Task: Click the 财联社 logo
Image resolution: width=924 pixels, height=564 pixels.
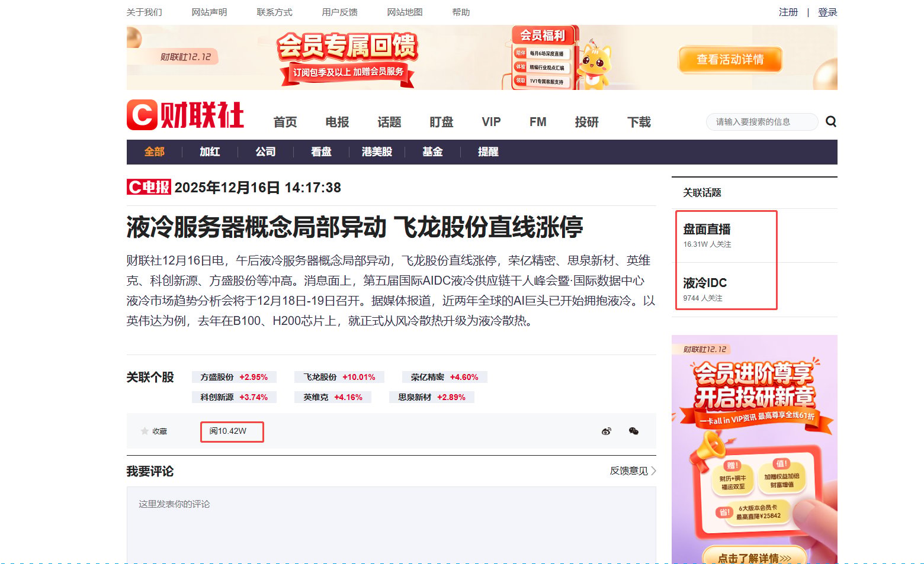Action: pos(185,115)
